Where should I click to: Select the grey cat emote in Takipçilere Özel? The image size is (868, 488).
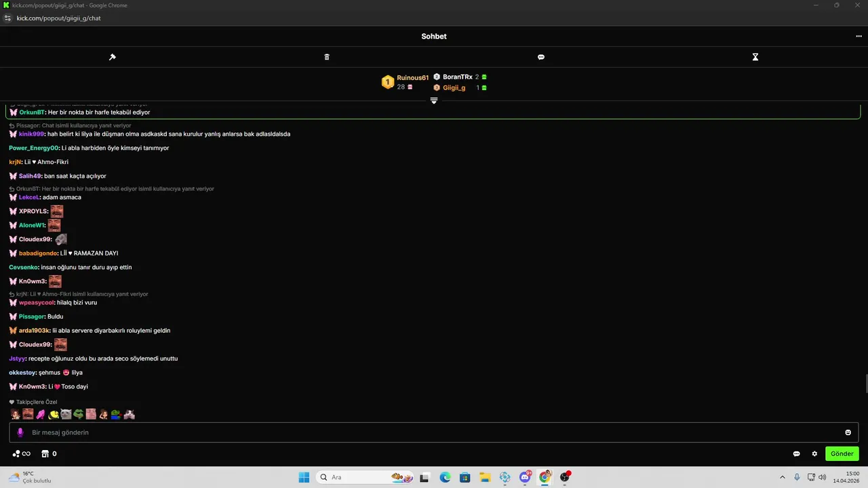(x=66, y=414)
